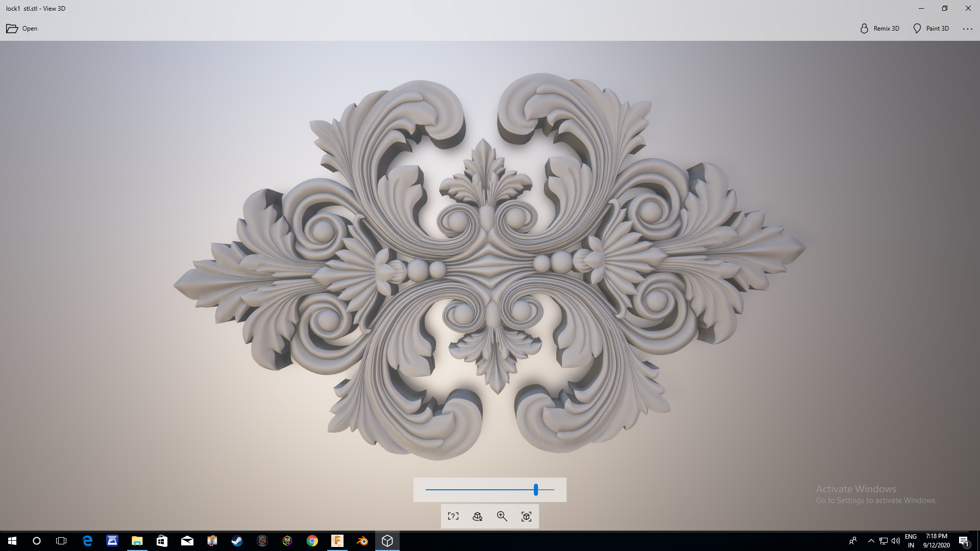Launch Steam from the taskbar
Viewport: 980px width, 551px height.
point(237,541)
